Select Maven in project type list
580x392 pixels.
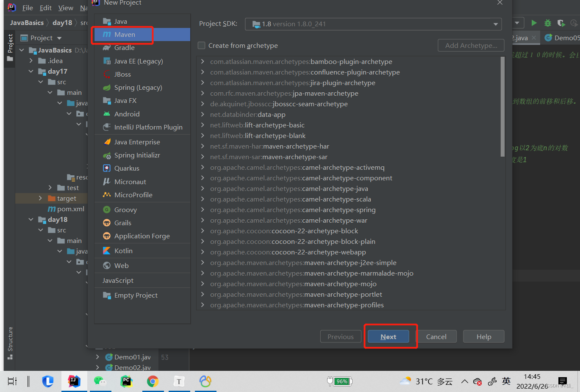[x=142, y=34]
